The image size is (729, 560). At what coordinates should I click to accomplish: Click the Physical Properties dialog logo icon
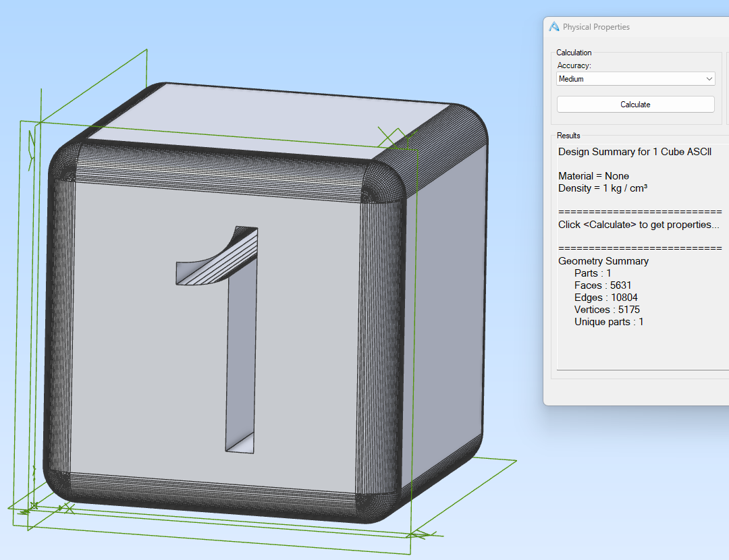554,27
